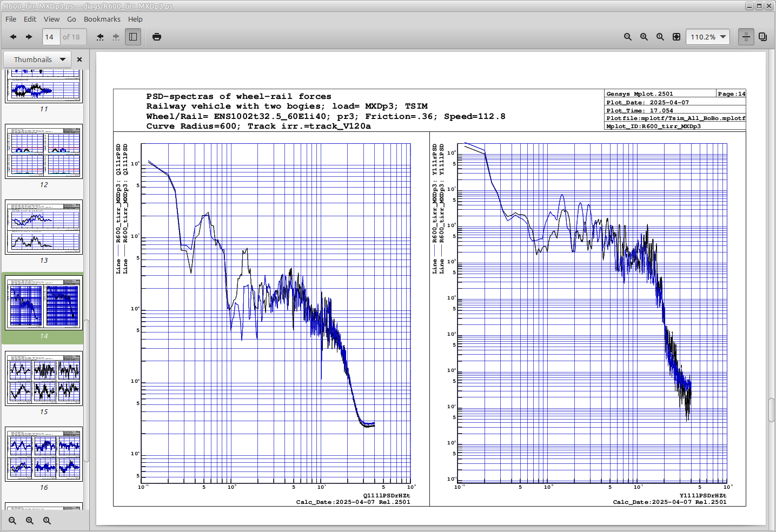Click the best fit zoom icon
Image resolution: width=776 pixels, height=532 pixels.
coord(676,37)
